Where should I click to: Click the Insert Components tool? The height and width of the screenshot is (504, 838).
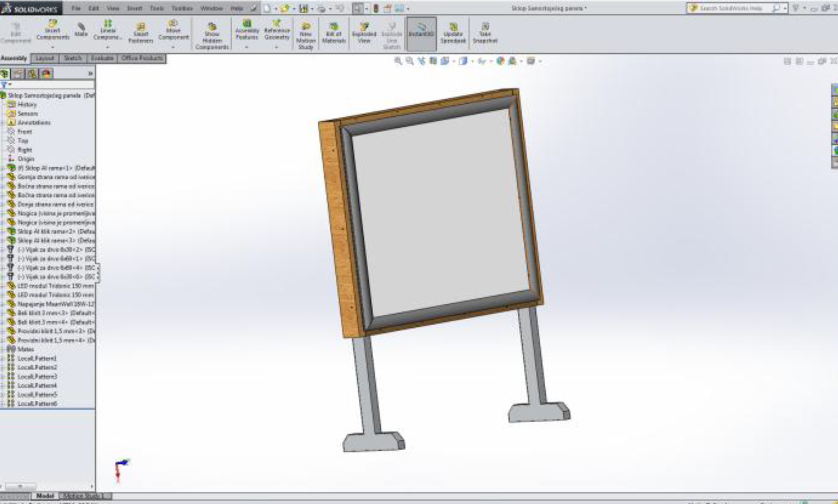(52, 30)
